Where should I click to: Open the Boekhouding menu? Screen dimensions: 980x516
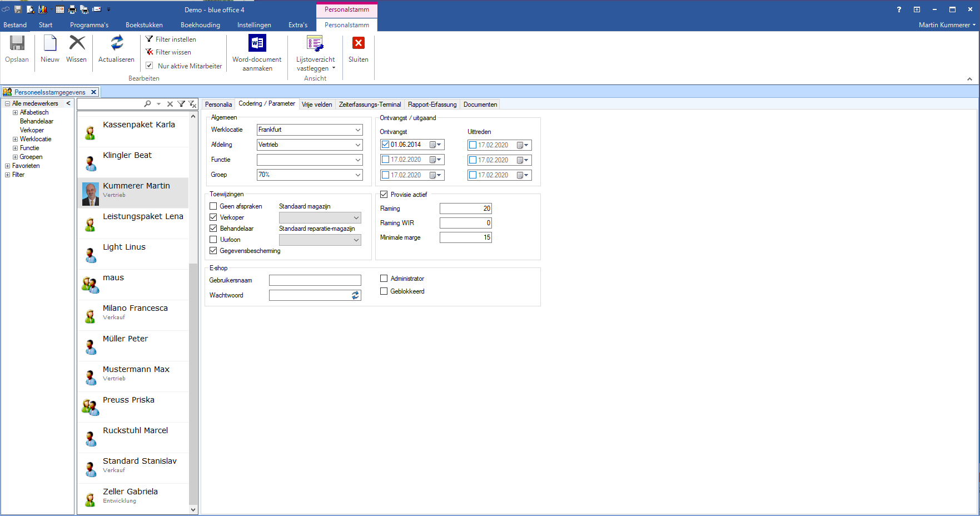pos(200,25)
